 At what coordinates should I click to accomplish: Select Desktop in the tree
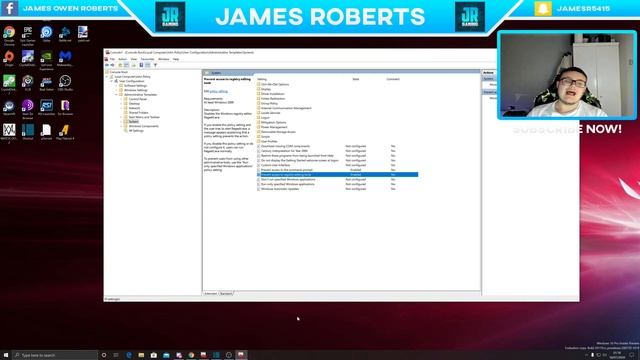(x=134, y=104)
